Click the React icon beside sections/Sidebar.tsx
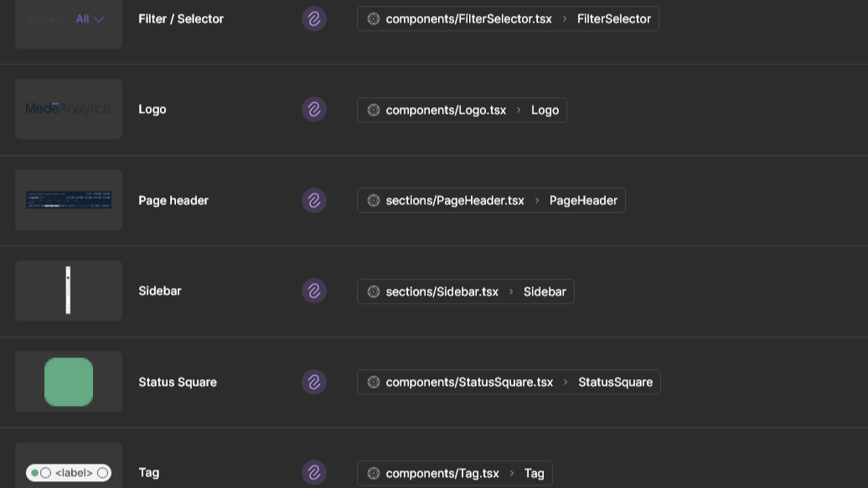 point(374,291)
